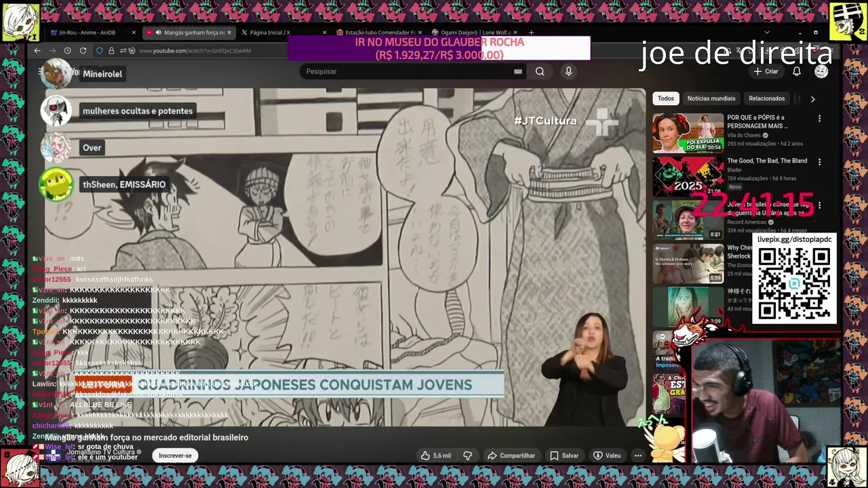868x488 pixels.
Task: Click 'POR QUE a PÓPIS é a PERSONAGEM MAIS' title
Action: point(757,121)
